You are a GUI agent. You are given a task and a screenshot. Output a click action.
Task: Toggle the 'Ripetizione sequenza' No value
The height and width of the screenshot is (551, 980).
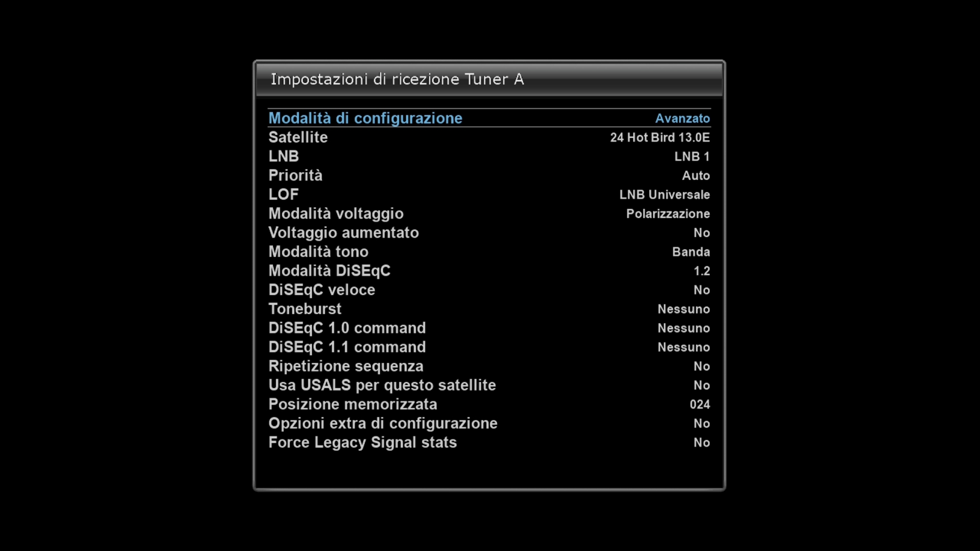pyautogui.click(x=702, y=366)
